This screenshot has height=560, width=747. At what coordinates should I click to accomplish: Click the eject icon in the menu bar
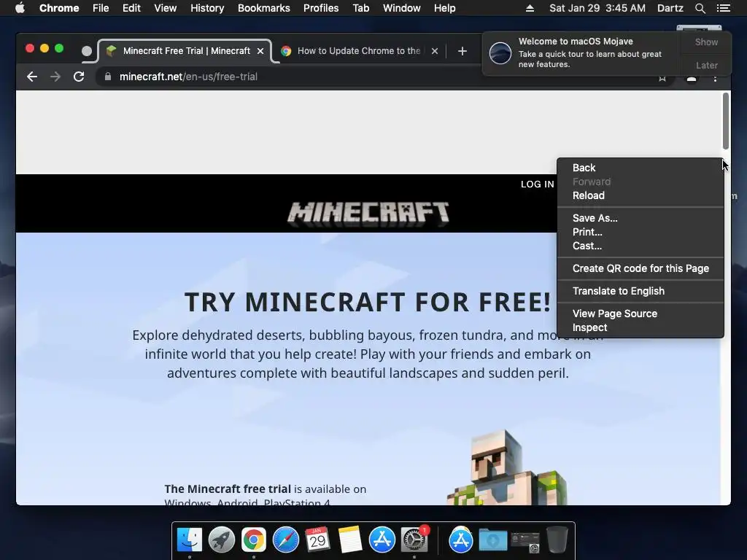pos(530,8)
